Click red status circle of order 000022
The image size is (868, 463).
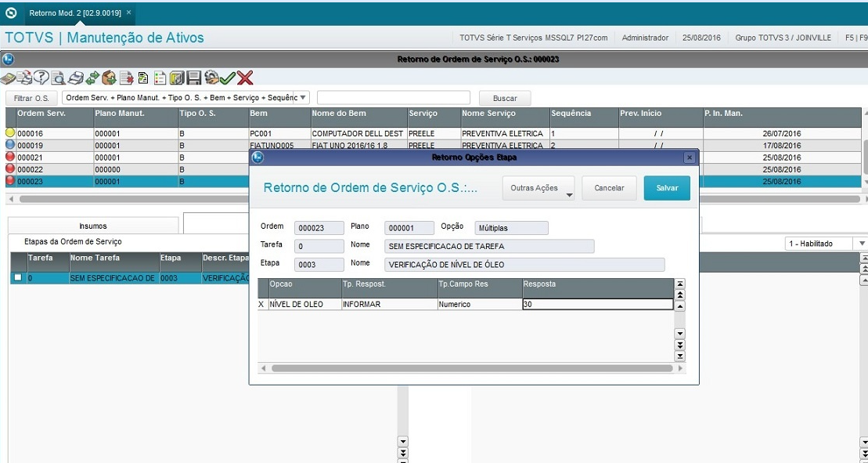tap(10, 169)
